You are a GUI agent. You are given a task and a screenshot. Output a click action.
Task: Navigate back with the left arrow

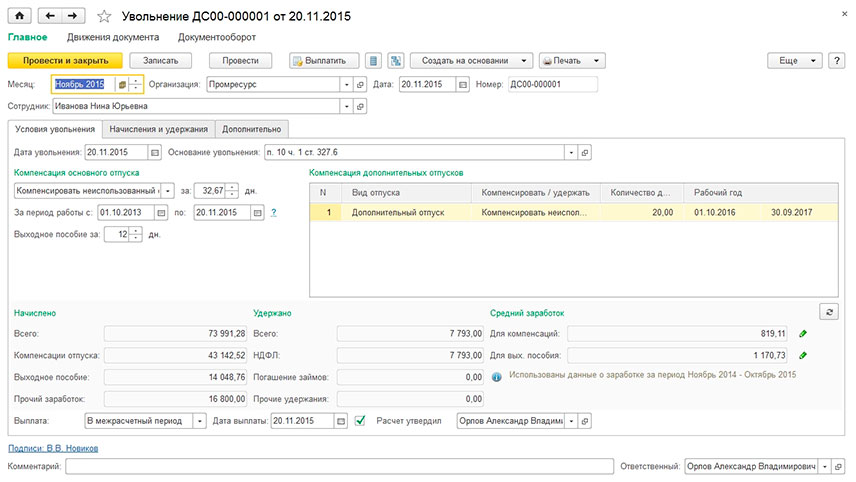click(50, 16)
